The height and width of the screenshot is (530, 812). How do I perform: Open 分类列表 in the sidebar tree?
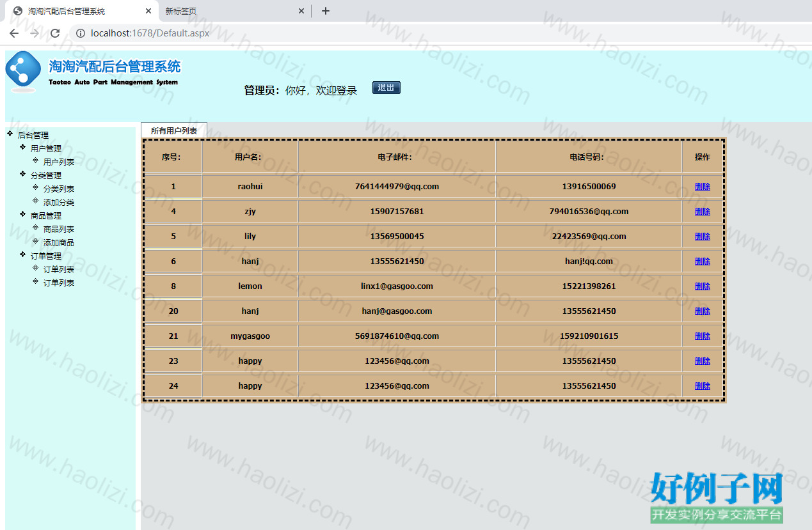59,189
